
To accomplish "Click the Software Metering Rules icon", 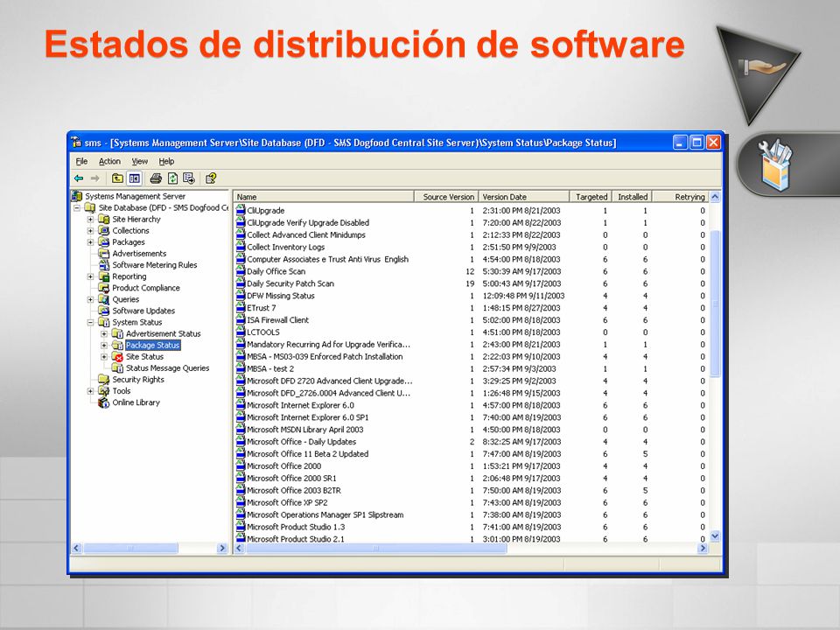I will point(104,264).
